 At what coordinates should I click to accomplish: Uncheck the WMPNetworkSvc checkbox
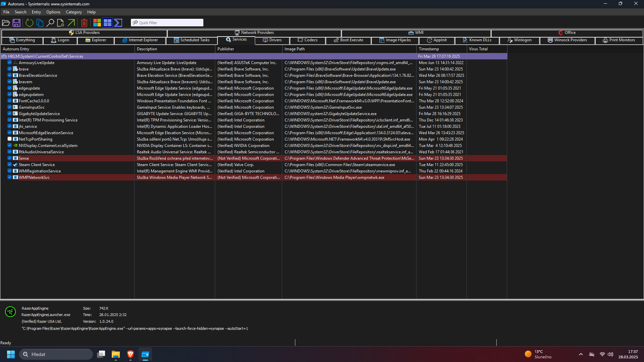[x=10, y=177]
